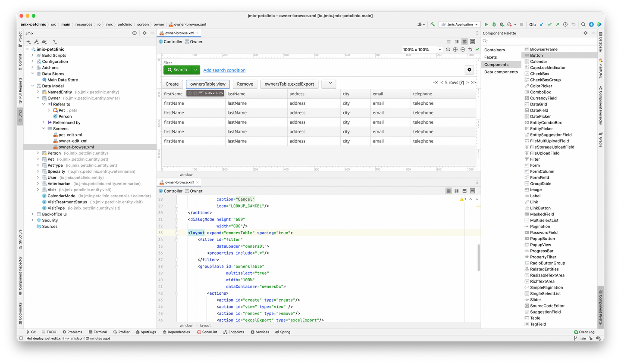Switch lower editor to text-only view mode

pos(448,191)
